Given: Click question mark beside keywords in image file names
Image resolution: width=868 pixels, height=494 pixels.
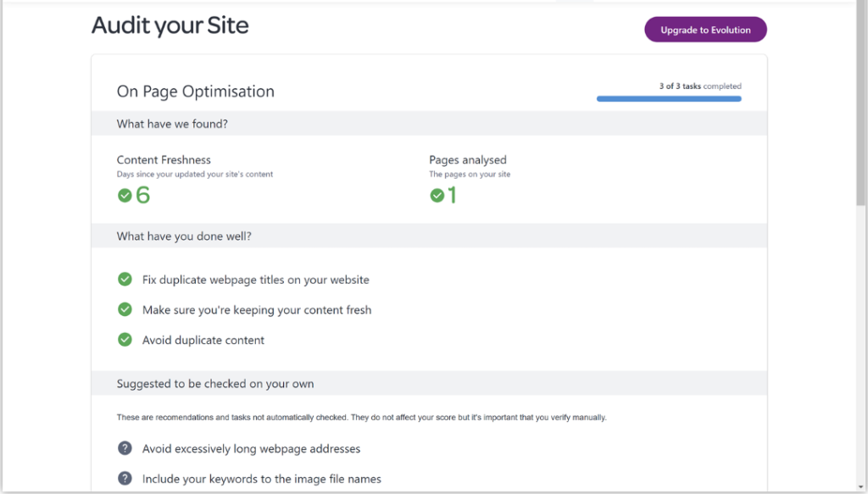Looking at the screenshot, I should tap(125, 478).
